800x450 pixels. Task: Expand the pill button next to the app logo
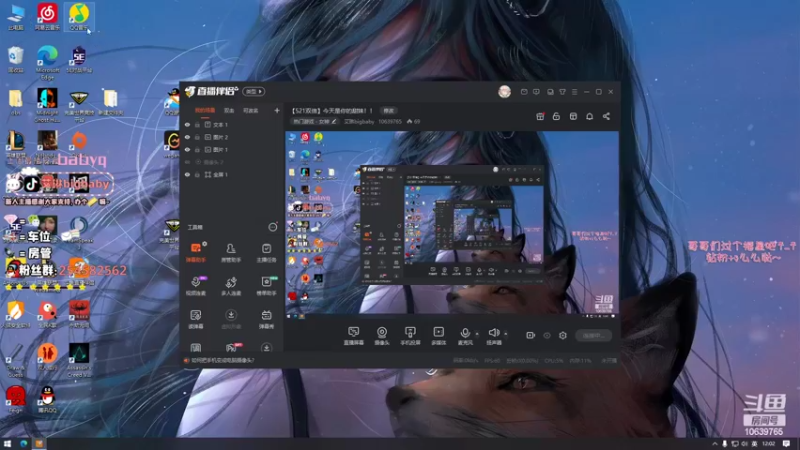(x=254, y=91)
